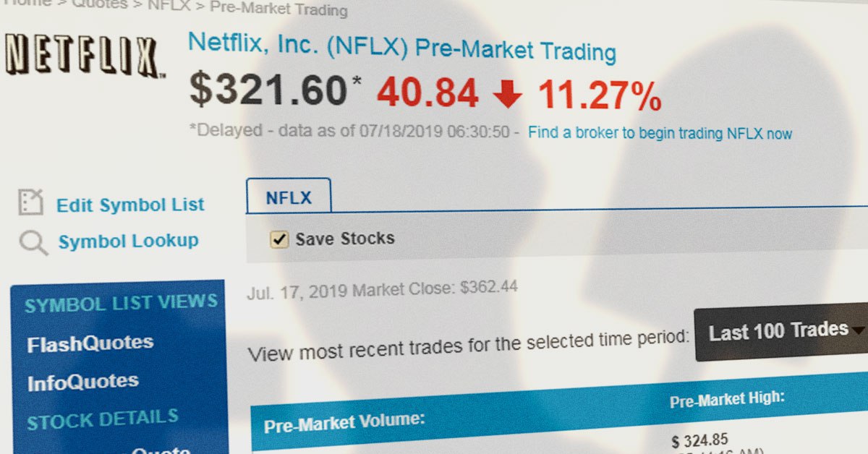The height and width of the screenshot is (454, 868).
Task: Select the NFLX tab
Action: pos(289,197)
